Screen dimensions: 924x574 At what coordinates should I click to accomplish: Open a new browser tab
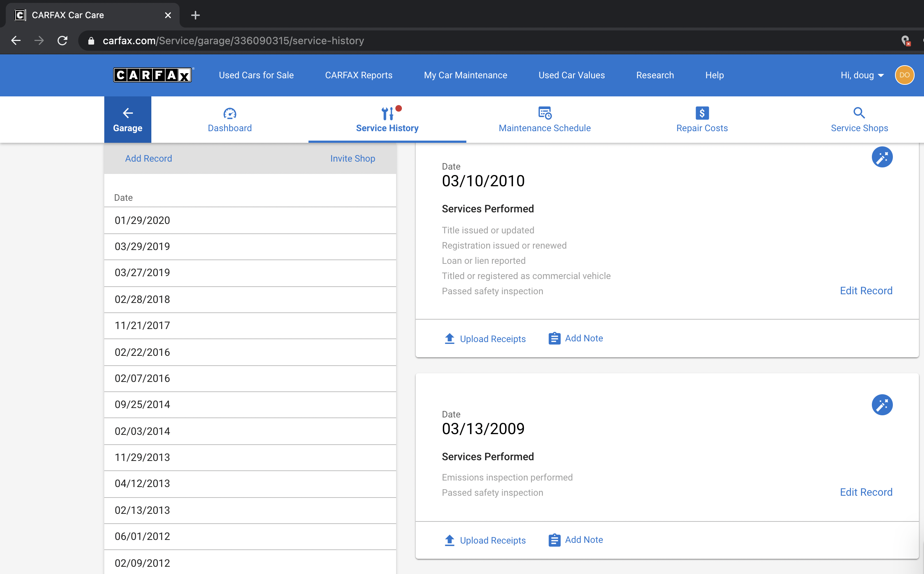(196, 15)
